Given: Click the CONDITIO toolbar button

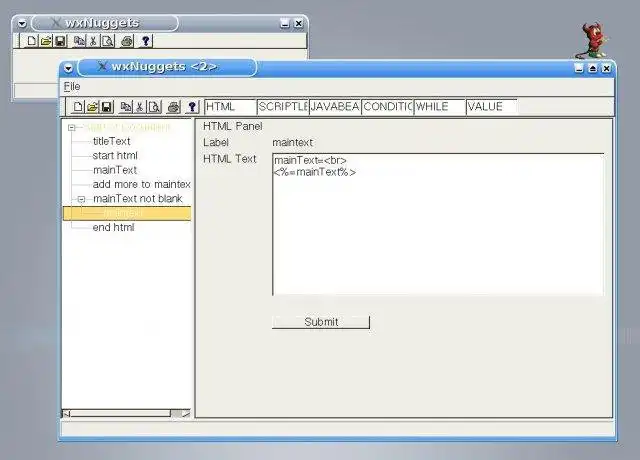Looking at the screenshot, I should [x=387, y=107].
